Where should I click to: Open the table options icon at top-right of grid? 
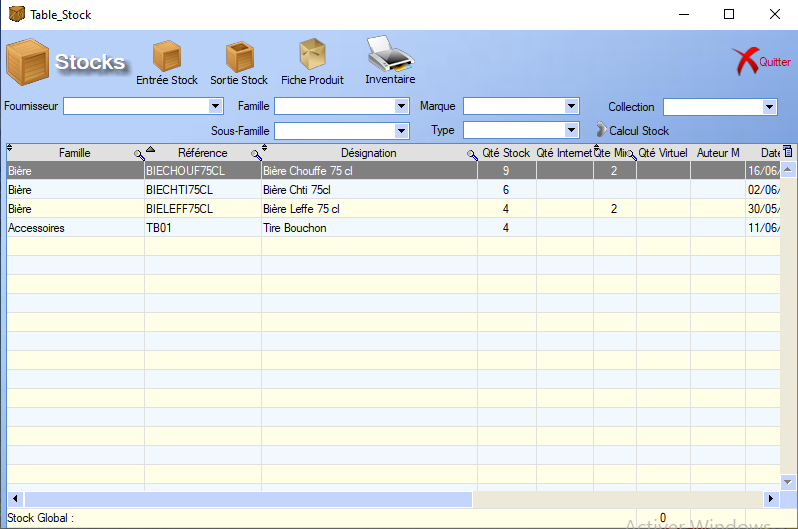pos(787,152)
